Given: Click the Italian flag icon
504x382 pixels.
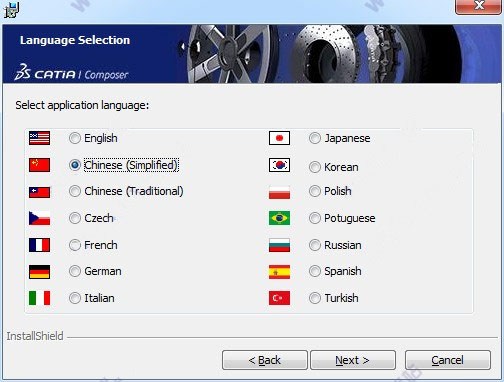Looking at the screenshot, I should click(39, 298).
